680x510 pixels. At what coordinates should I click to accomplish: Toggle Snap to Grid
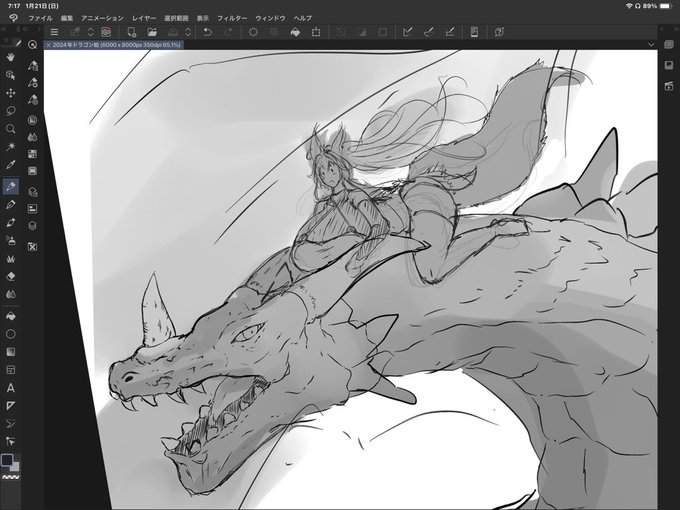pos(450,32)
